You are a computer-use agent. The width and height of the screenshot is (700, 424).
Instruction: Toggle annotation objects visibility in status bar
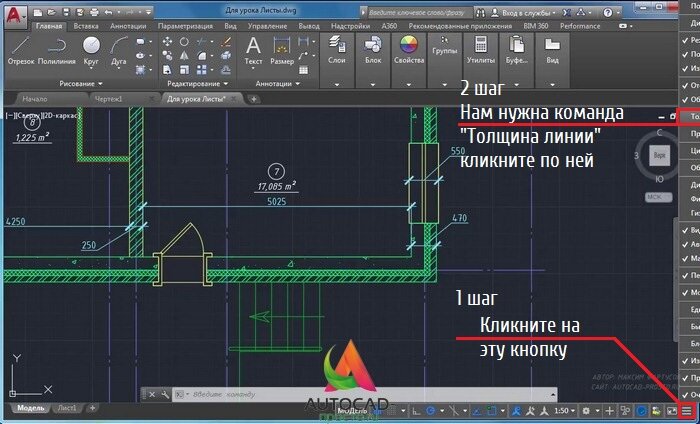click(516, 411)
